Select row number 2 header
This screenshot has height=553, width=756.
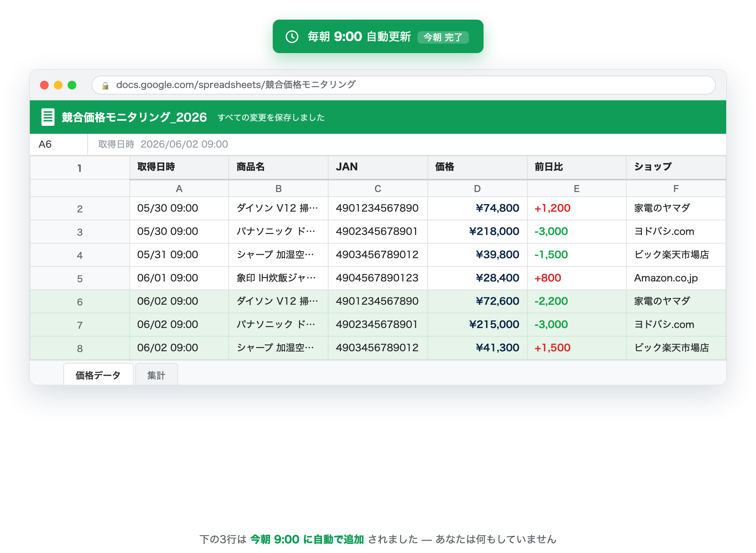(x=80, y=209)
